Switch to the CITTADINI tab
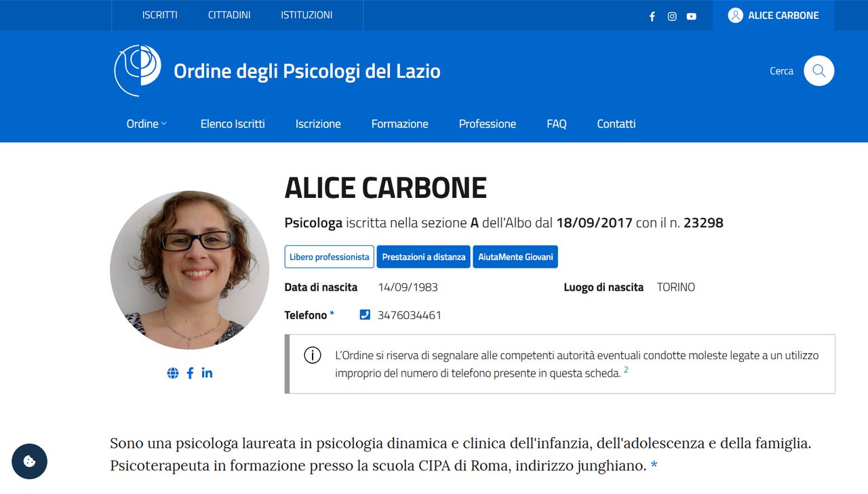This screenshot has width=868, height=494. pos(229,15)
